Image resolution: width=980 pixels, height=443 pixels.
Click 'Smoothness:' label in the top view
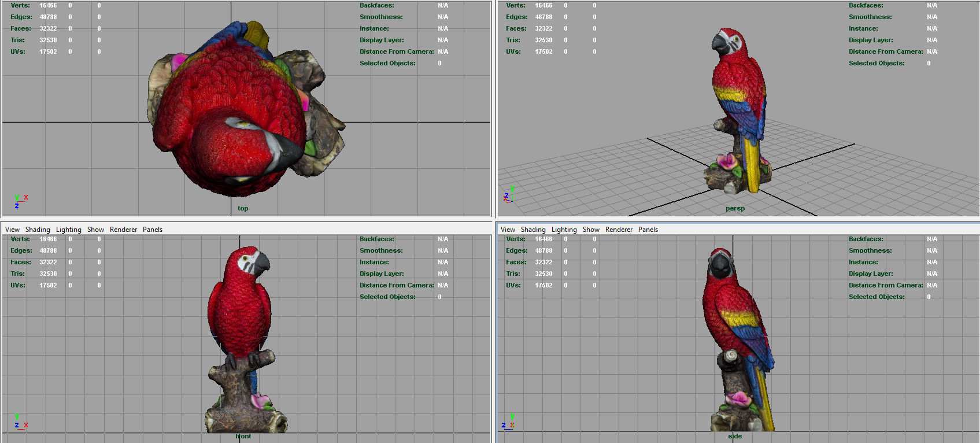(381, 17)
